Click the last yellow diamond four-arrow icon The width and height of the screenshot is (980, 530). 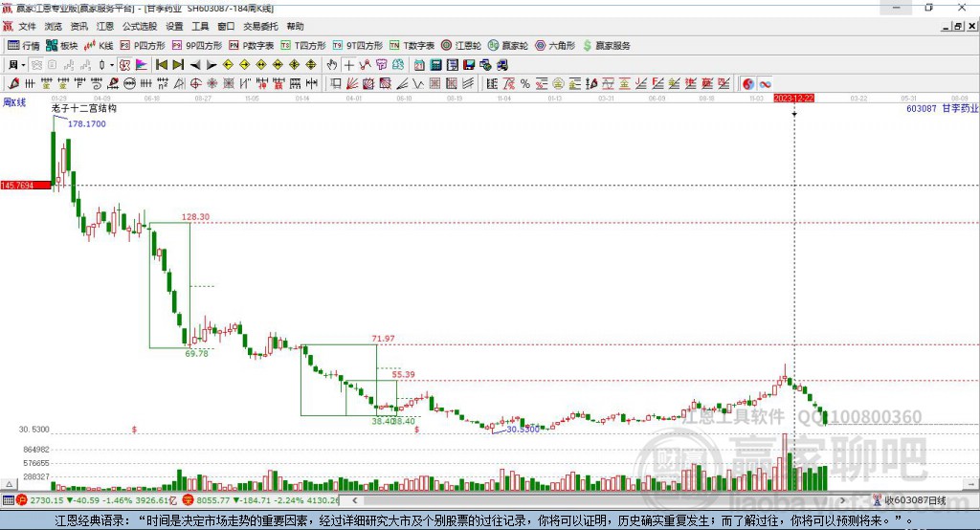click(311, 65)
